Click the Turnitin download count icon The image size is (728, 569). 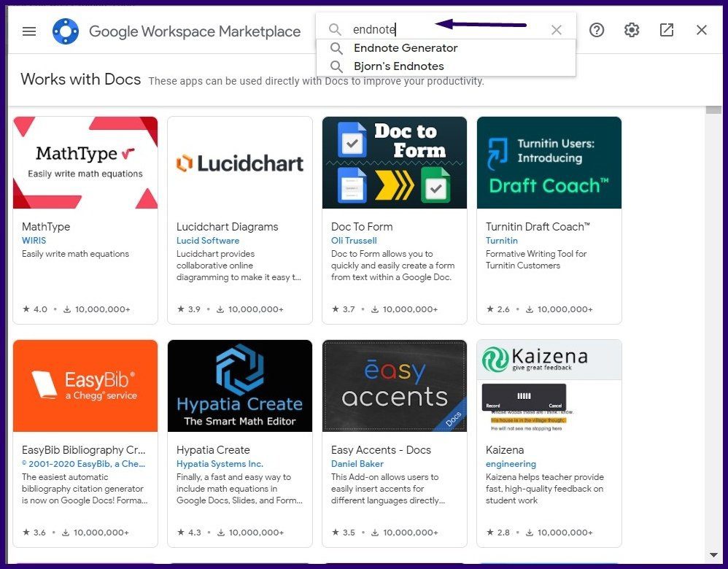(530, 309)
